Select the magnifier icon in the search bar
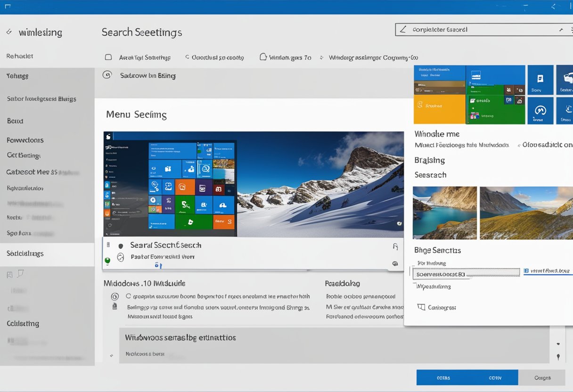 point(403,29)
